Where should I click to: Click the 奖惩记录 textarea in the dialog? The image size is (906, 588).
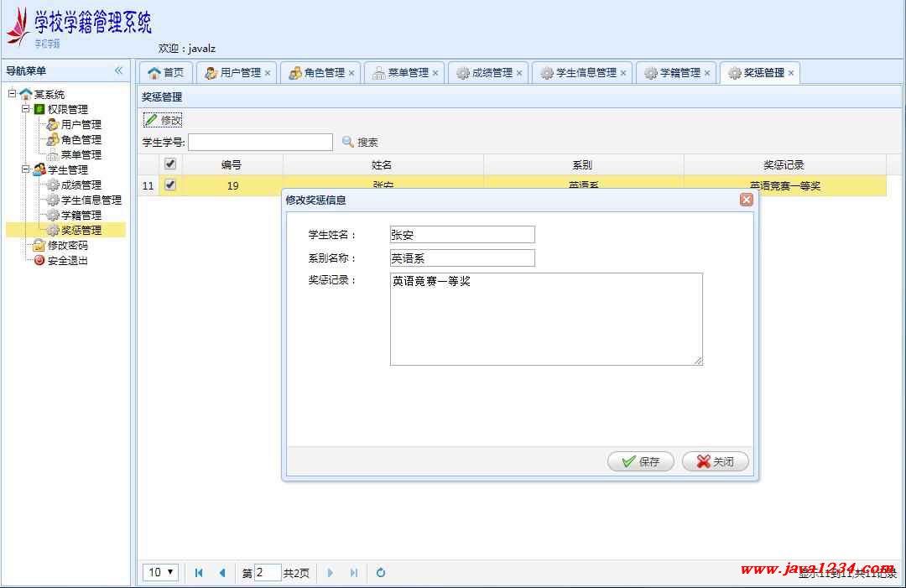point(545,319)
